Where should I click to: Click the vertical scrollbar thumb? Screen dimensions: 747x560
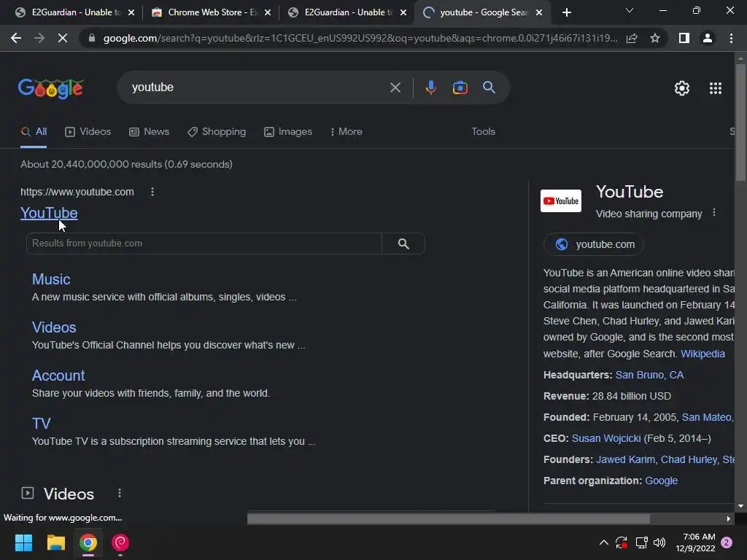[740, 122]
